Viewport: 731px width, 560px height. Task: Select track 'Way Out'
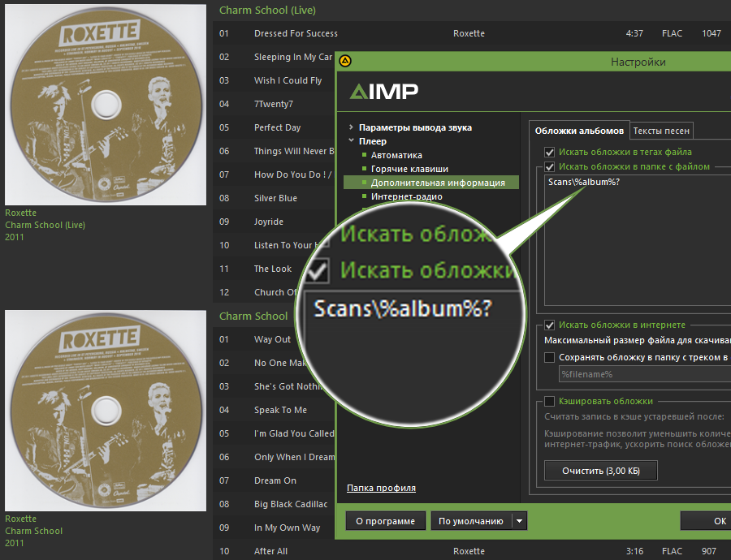(x=272, y=339)
